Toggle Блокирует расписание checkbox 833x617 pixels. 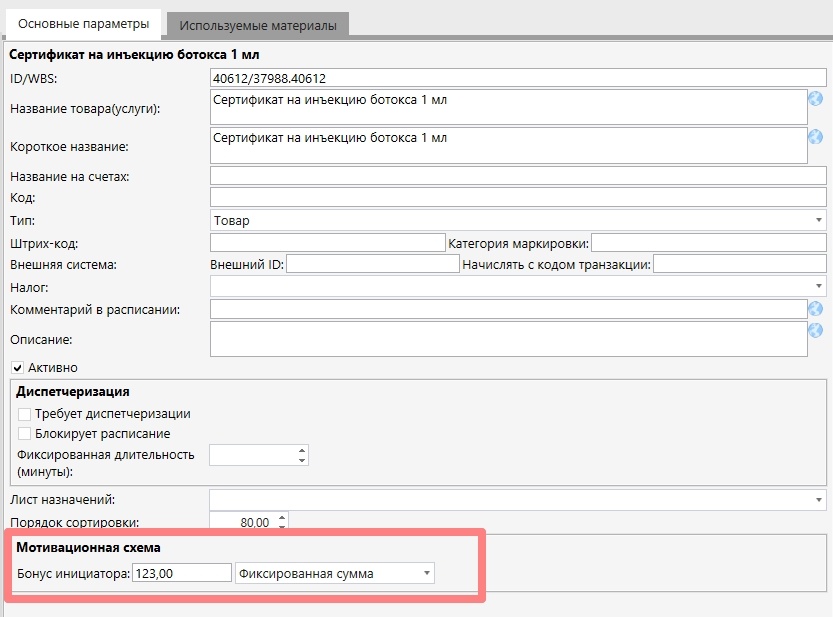coord(25,434)
